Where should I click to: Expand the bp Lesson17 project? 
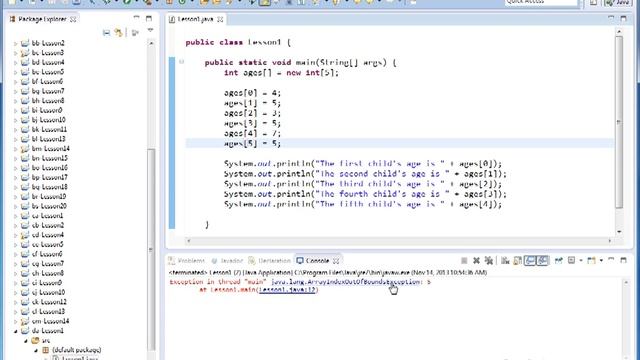tap(16, 178)
